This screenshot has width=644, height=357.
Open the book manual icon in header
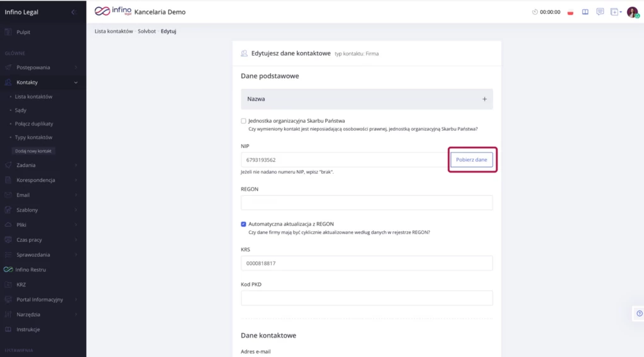585,12
